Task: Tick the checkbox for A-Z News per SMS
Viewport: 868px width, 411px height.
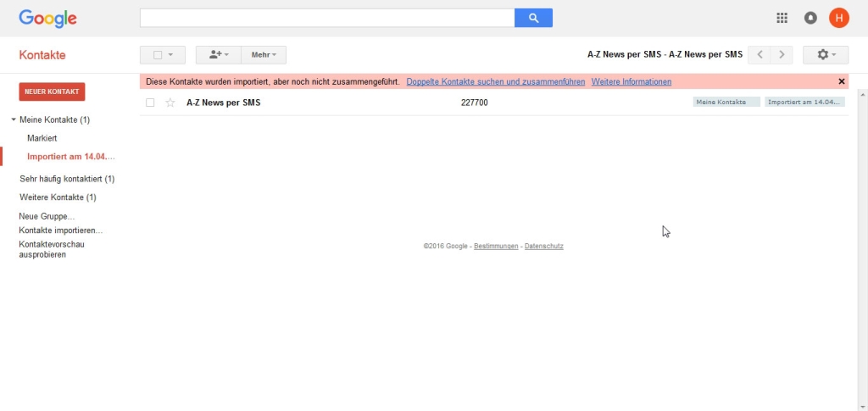Action: click(150, 103)
